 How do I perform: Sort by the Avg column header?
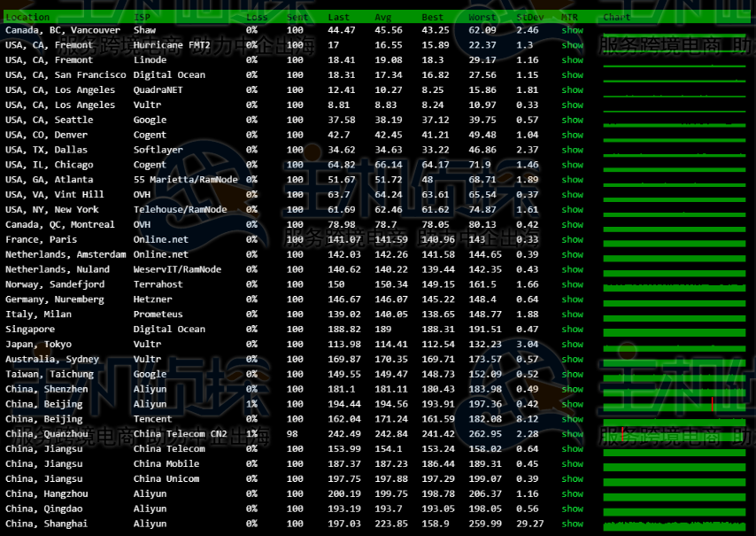tap(382, 17)
